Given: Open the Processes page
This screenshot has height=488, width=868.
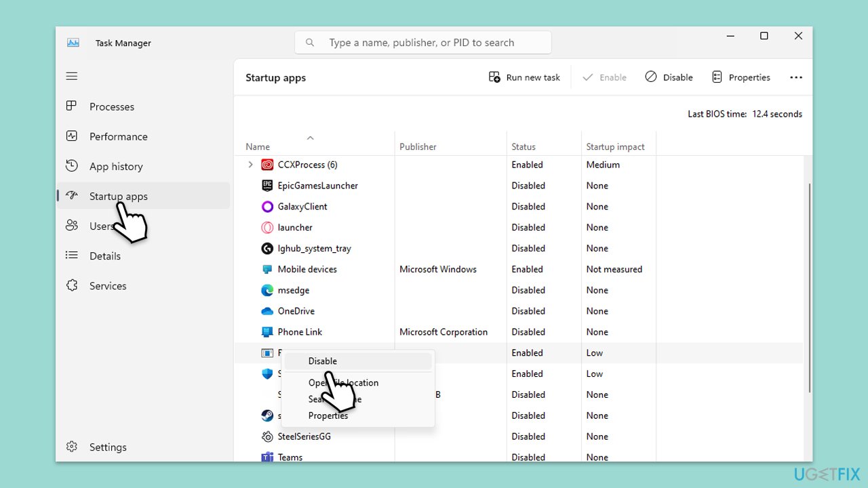Looking at the screenshot, I should (111, 106).
